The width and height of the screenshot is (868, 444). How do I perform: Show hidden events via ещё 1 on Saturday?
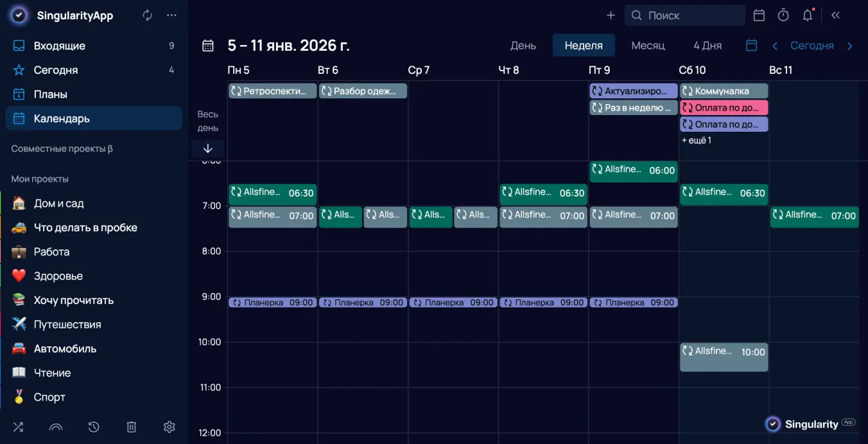click(696, 140)
